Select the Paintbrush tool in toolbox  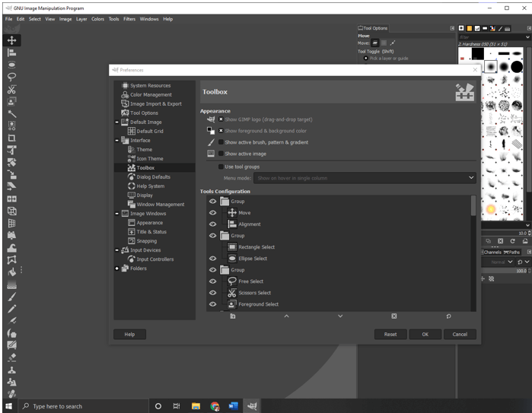(12, 297)
